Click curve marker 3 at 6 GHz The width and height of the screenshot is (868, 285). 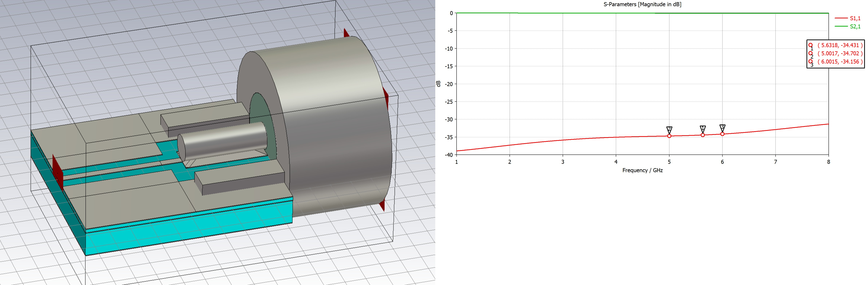[x=722, y=134]
